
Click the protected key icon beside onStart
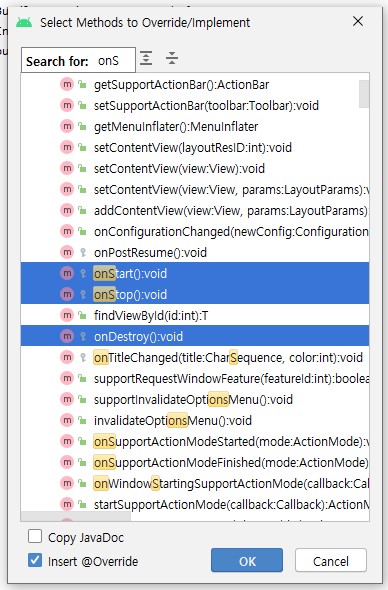tap(83, 274)
